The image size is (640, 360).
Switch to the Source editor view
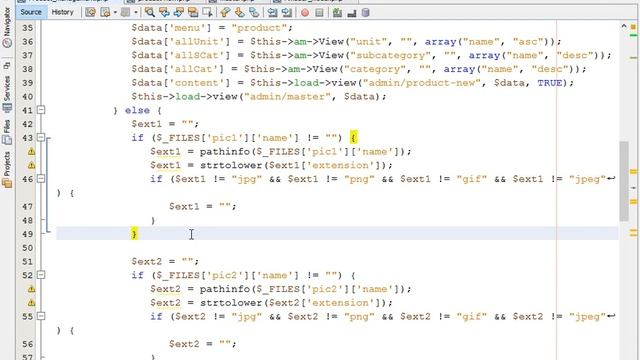pyautogui.click(x=31, y=12)
